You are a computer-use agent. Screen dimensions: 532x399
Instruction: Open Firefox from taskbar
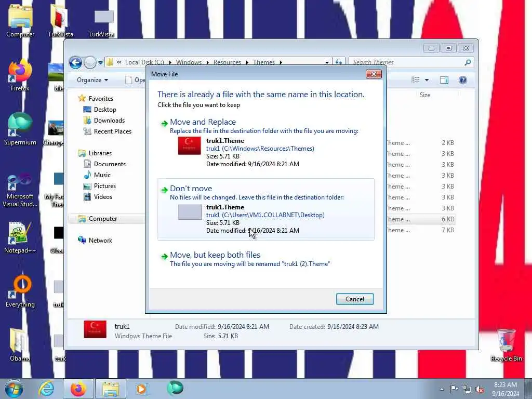(78, 389)
